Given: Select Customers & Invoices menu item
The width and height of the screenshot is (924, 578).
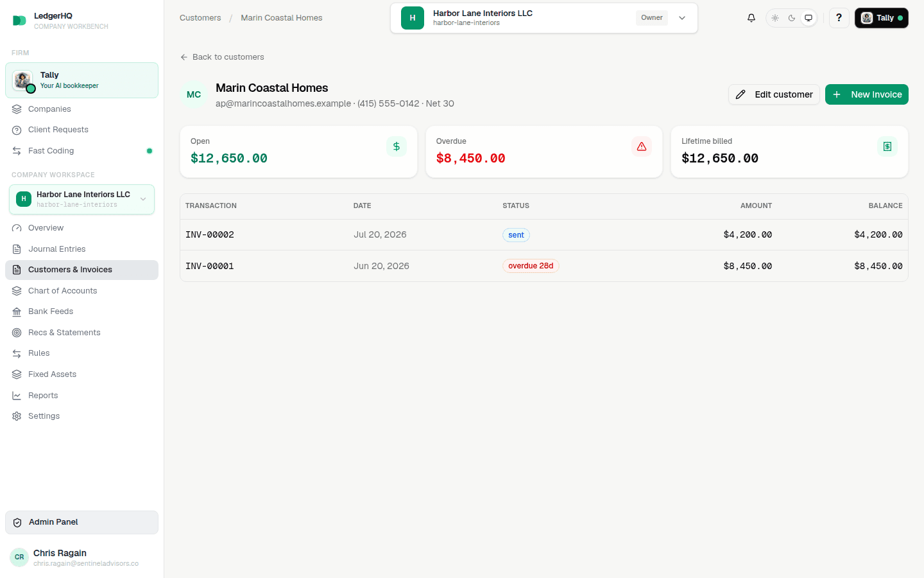Looking at the screenshot, I should [81, 270].
